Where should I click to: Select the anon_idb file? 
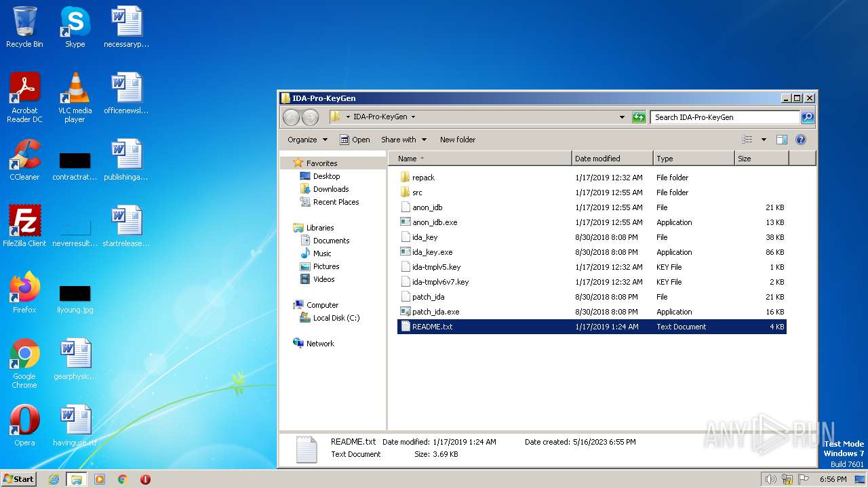coord(591,207)
